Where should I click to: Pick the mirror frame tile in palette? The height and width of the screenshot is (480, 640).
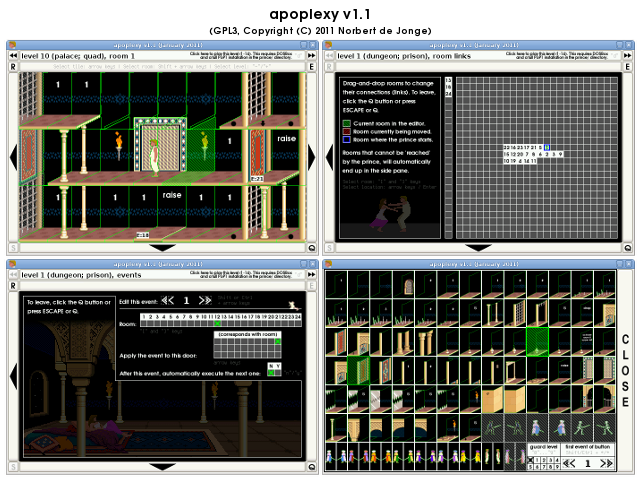point(515,372)
